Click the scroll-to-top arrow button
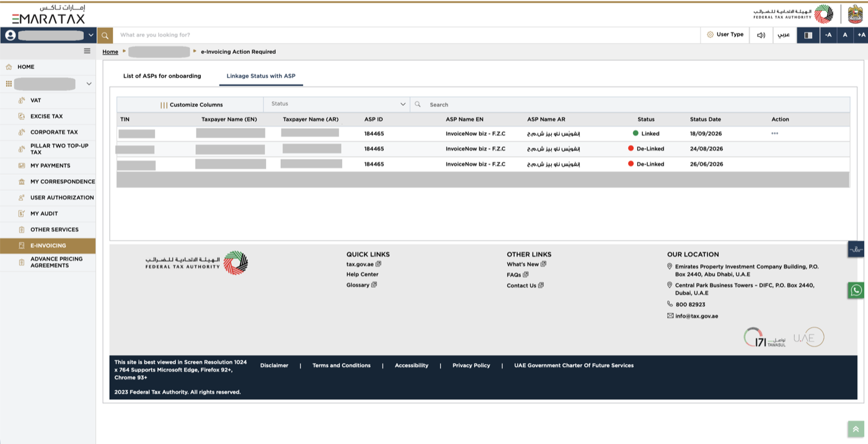This screenshot has width=868, height=444. [x=856, y=429]
